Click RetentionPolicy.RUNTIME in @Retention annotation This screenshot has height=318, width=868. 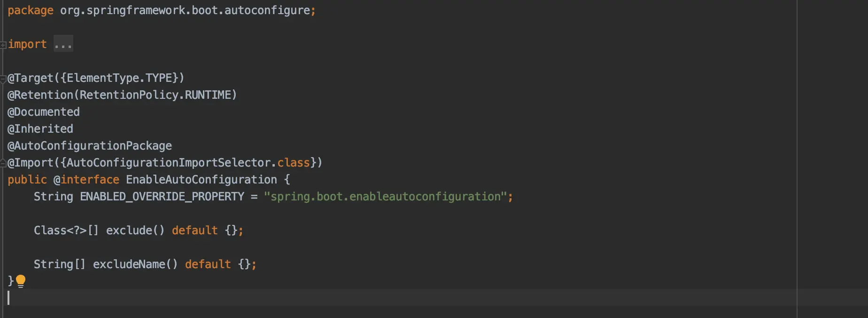[x=155, y=95]
